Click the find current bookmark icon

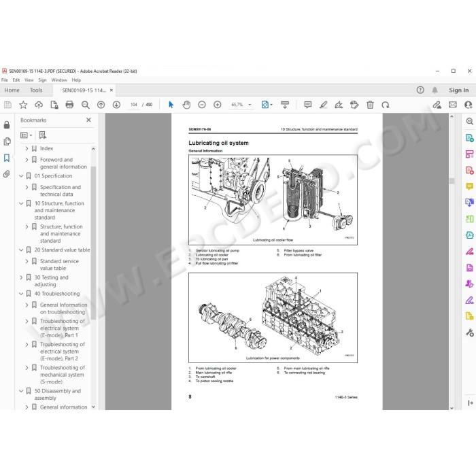pos(42,135)
